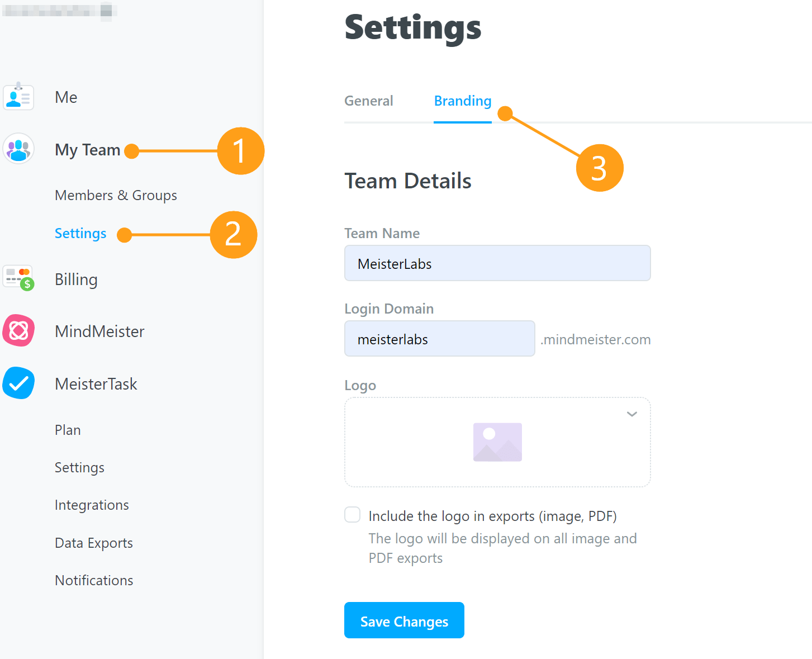This screenshot has width=812, height=659.
Task: Go to MeisterTask Integrations
Action: pos(92,505)
